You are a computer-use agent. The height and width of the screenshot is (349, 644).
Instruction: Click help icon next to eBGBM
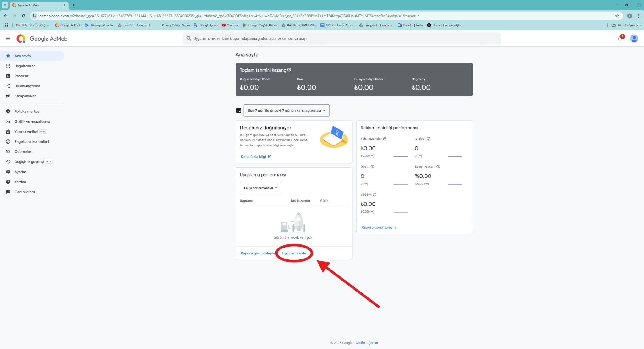(375, 195)
